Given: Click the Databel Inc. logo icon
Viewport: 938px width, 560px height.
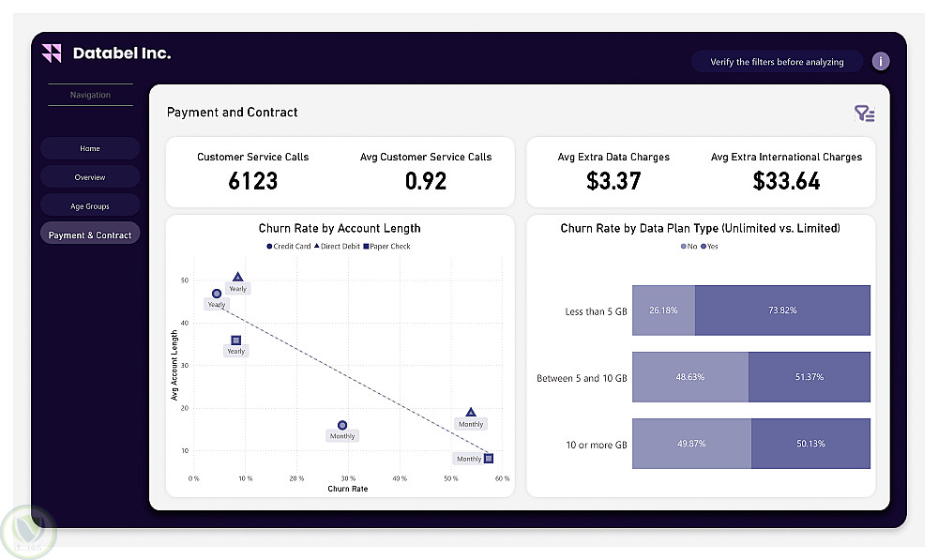Looking at the screenshot, I should [x=52, y=53].
